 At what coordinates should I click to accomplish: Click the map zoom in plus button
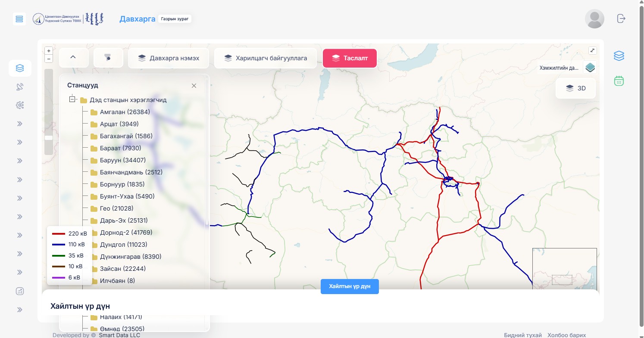tap(49, 51)
